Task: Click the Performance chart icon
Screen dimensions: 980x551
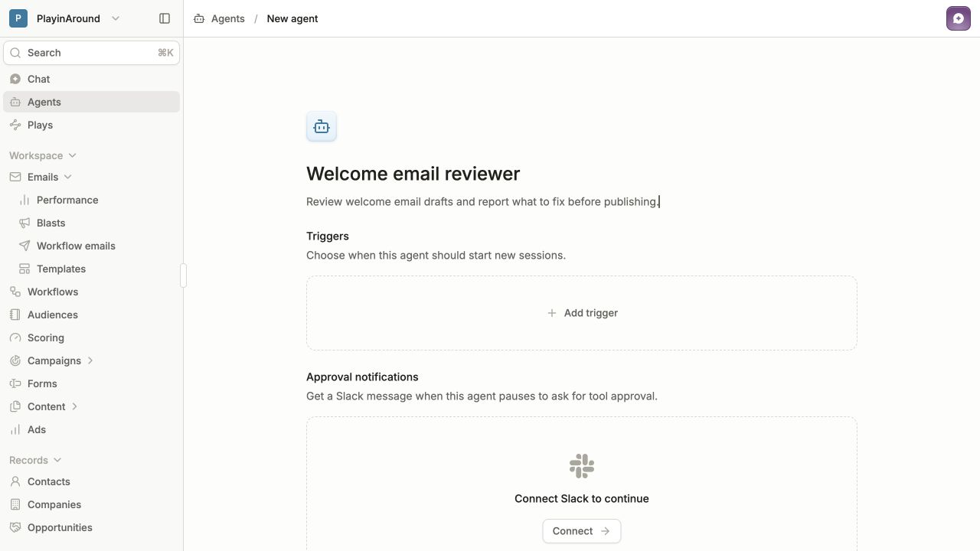Action: click(x=24, y=200)
